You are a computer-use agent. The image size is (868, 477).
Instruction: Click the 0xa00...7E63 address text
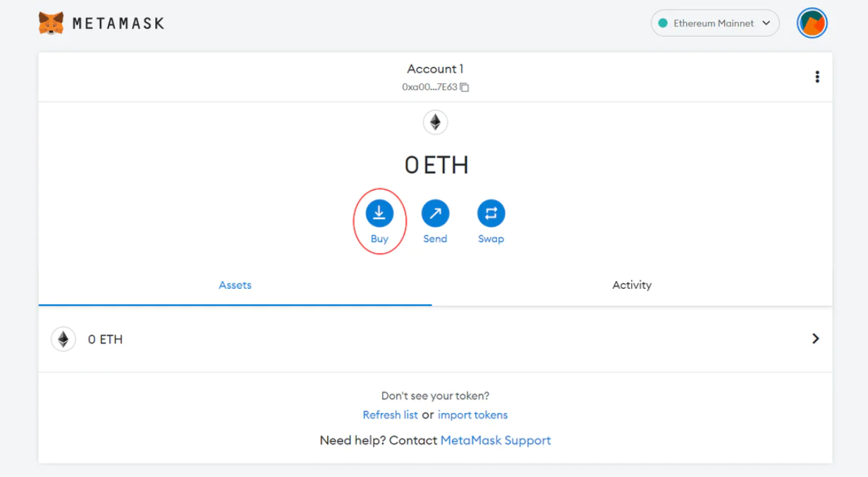click(x=429, y=87)
